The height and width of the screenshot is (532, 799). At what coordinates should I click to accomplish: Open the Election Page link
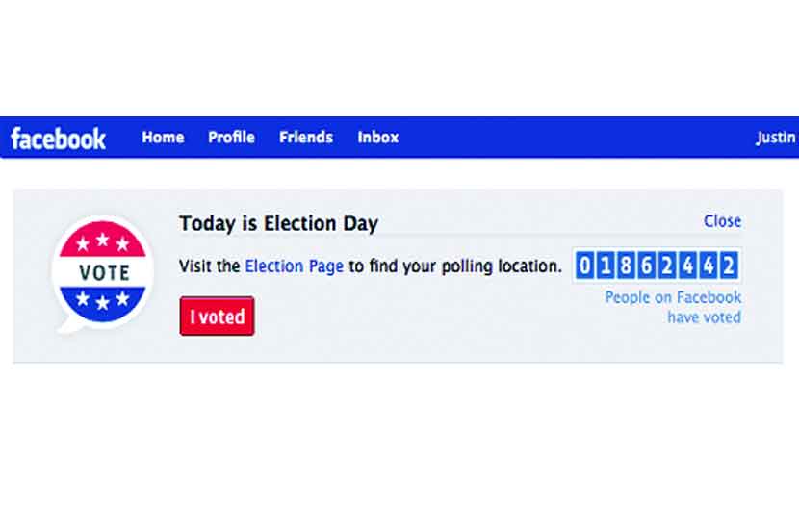(294, 266)
